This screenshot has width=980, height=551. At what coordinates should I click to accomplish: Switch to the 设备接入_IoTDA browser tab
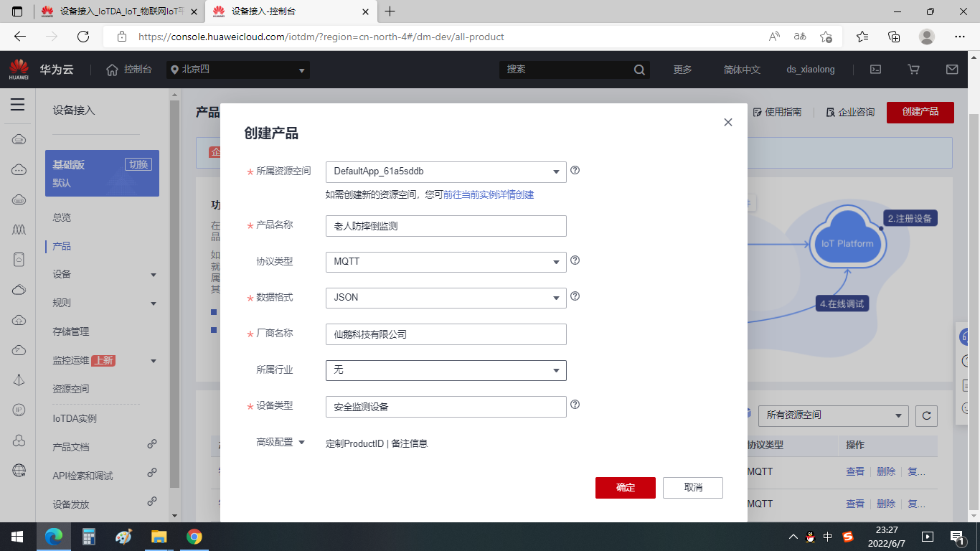tap(119, 11)
